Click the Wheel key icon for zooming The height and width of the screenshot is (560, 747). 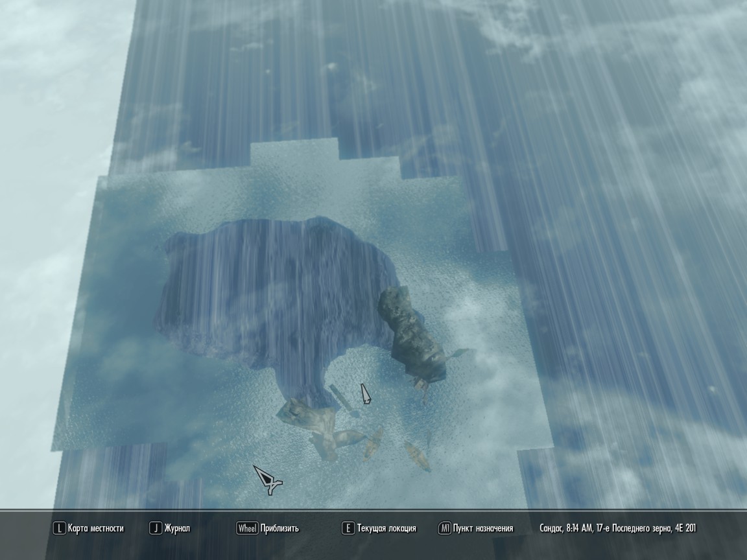point(247,528)
